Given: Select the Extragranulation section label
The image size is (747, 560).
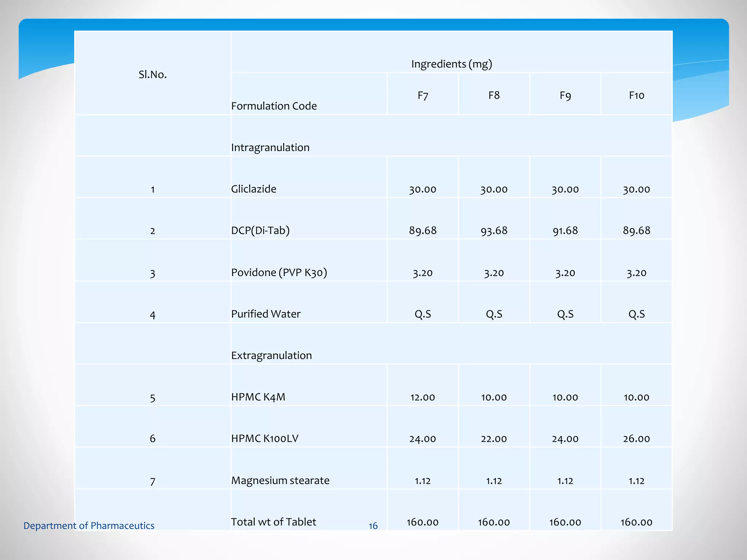Looking at the screenshot, I should (x=271, y=355).
